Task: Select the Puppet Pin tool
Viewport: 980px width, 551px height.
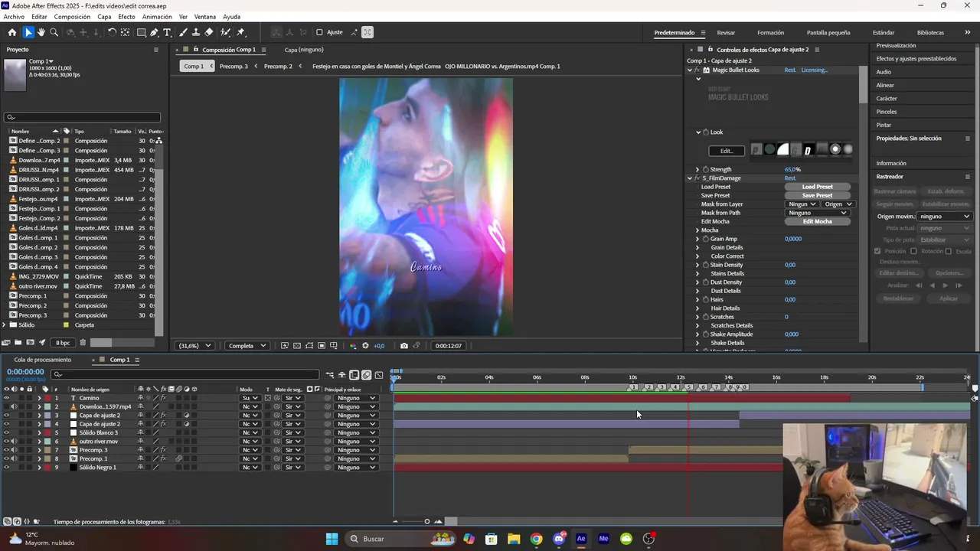Action: pyautogui.click(x=240, y=32)
